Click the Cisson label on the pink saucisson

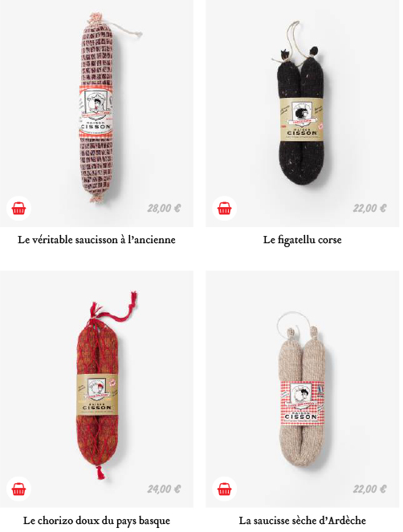coord(96,112)
